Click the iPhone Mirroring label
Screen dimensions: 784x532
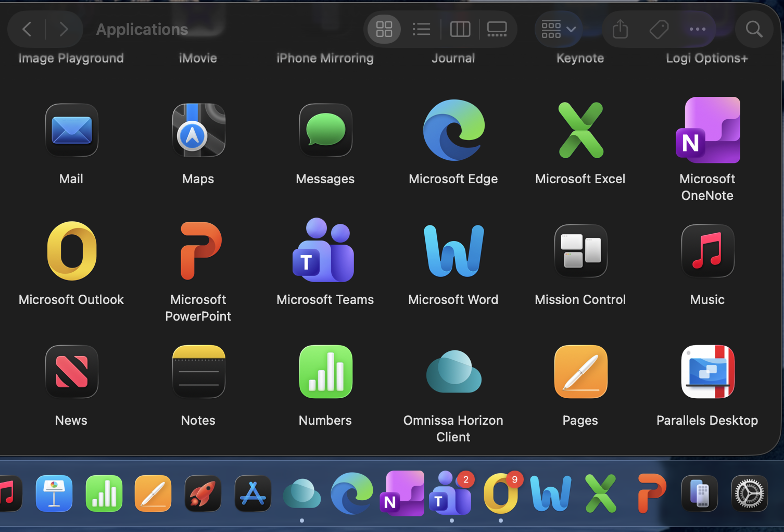(x=325, y=58)
